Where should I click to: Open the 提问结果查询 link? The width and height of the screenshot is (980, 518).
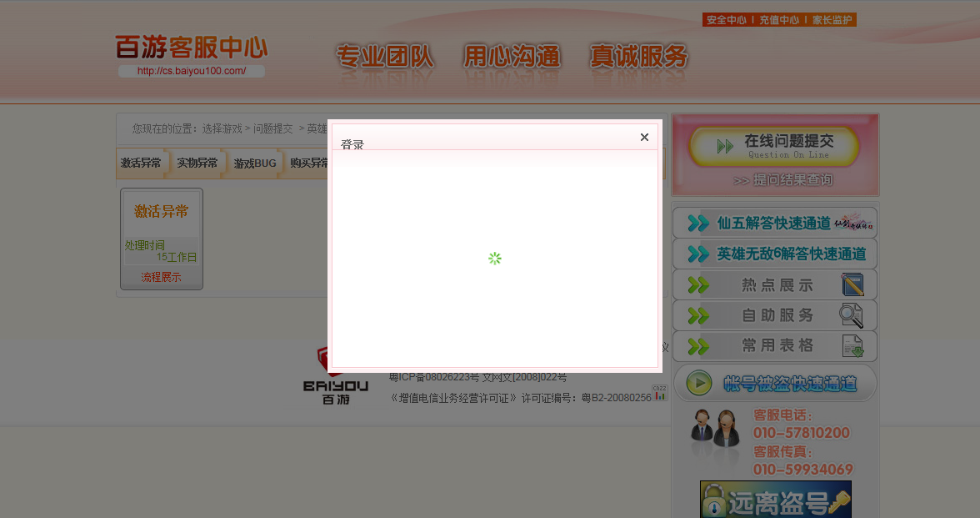click(x=783, y=180)
